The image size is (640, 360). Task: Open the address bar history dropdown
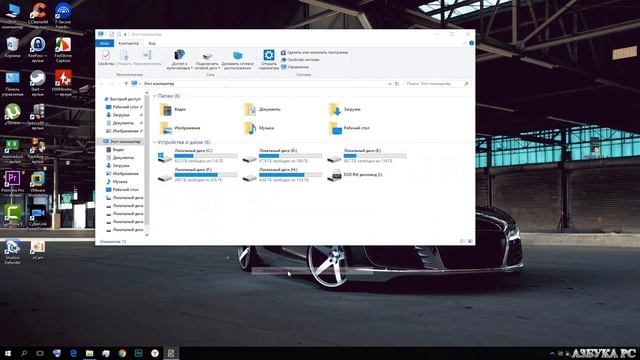[390, 84]
